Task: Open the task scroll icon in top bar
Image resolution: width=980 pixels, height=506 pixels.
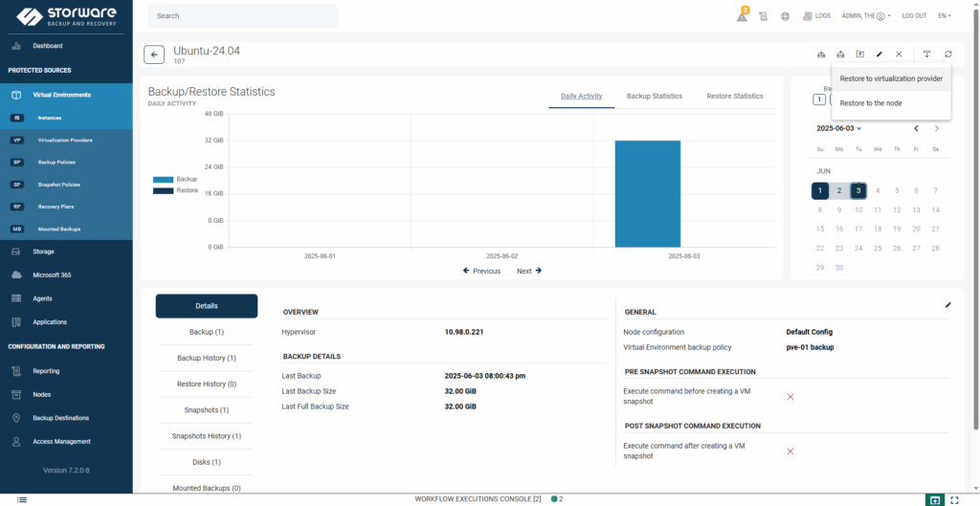Action: [x=763, y=16]
